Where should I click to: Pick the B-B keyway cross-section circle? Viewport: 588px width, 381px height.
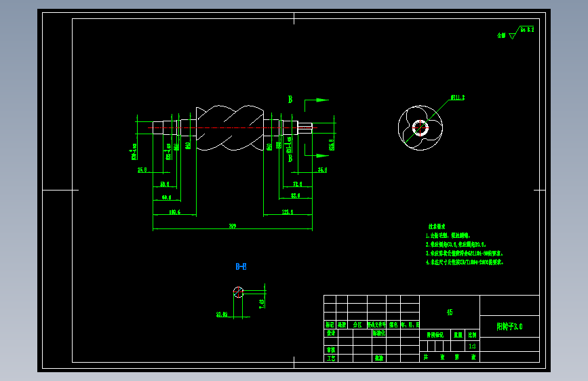tap(238, 292)
